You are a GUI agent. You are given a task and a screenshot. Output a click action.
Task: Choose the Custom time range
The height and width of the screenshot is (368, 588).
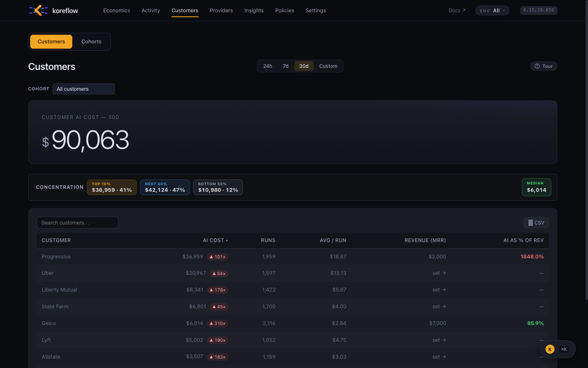(328, 66)
